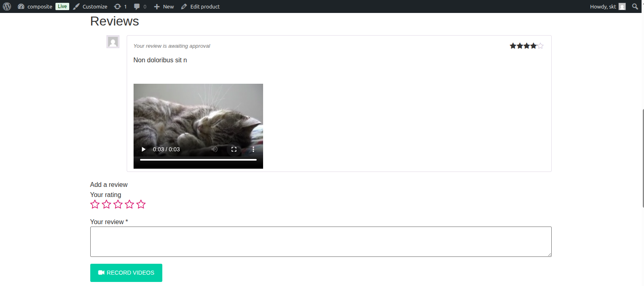
Task: Click the video time 0:03 / 0:03
Action: [166, 149]
